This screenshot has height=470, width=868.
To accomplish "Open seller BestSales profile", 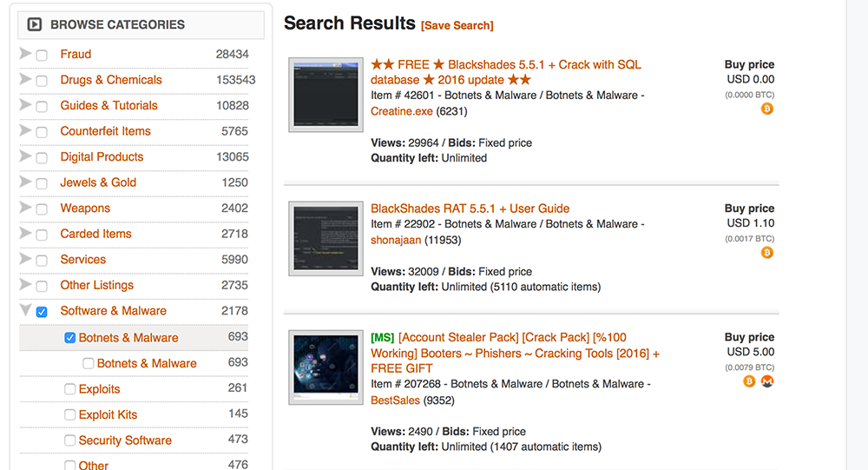I will point(395,400).
